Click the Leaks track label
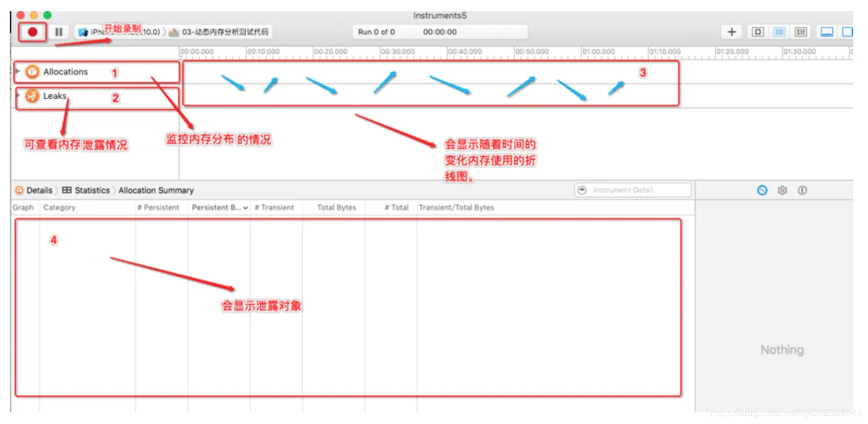 54,96
